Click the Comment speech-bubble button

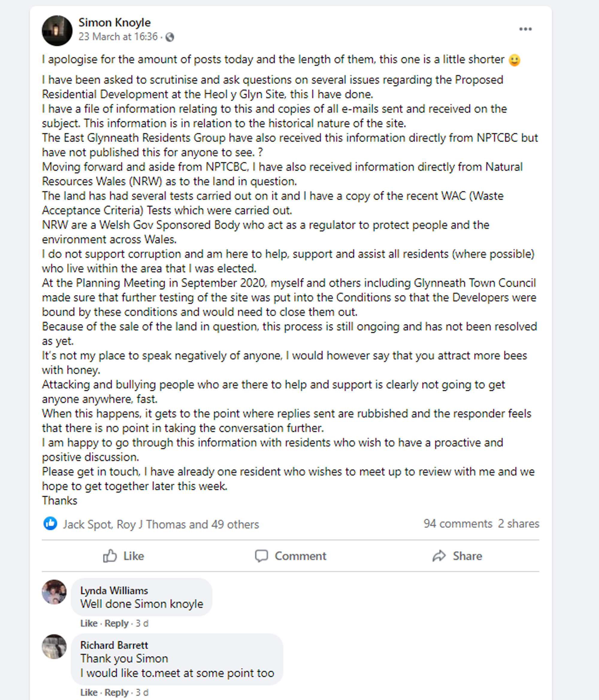pos(291,556)
